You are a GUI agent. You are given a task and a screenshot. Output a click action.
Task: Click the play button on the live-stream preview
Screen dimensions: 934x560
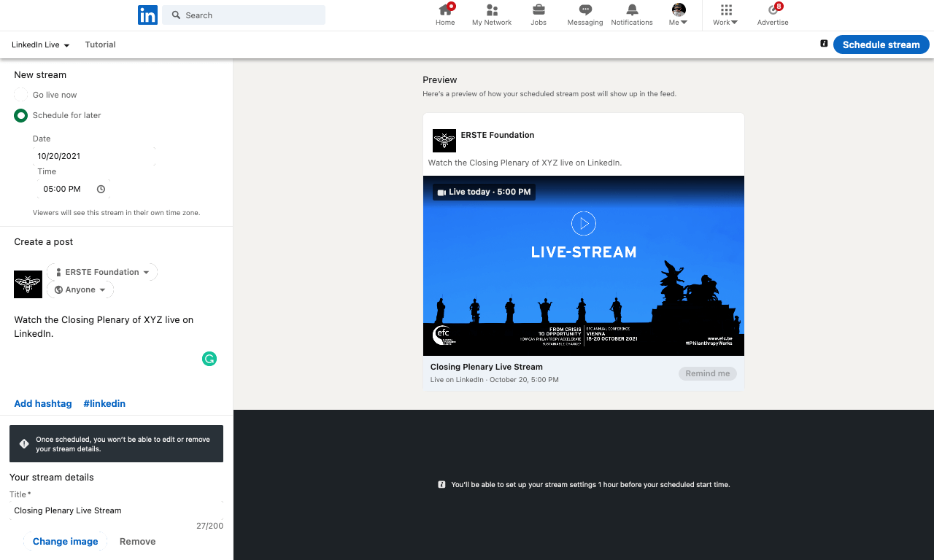tap(583, 223)
